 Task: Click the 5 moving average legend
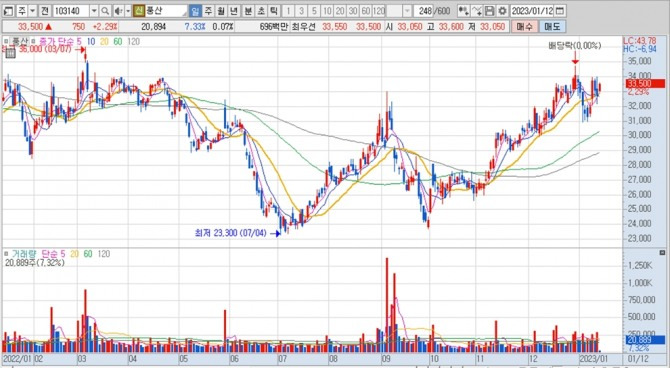(79, 41)
